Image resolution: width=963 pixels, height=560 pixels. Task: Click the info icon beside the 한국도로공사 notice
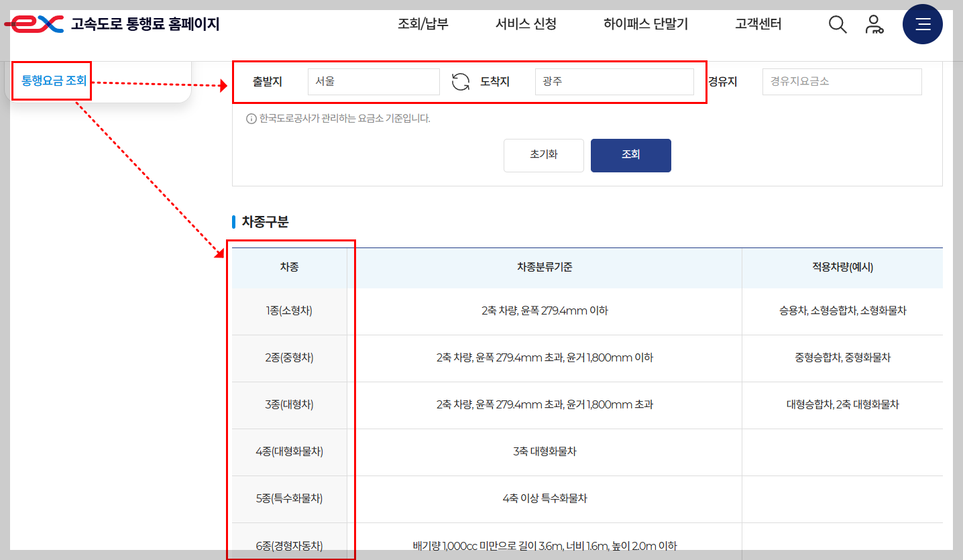(x=251, y=119)
